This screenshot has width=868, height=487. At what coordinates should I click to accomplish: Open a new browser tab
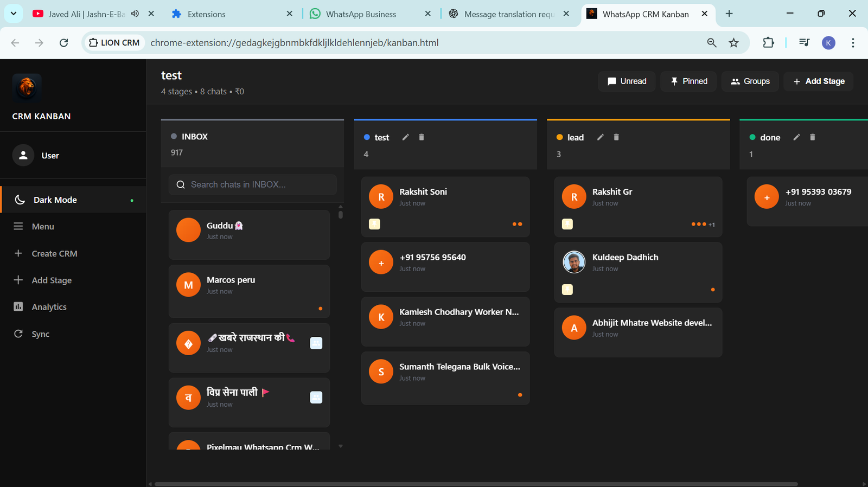729,14
